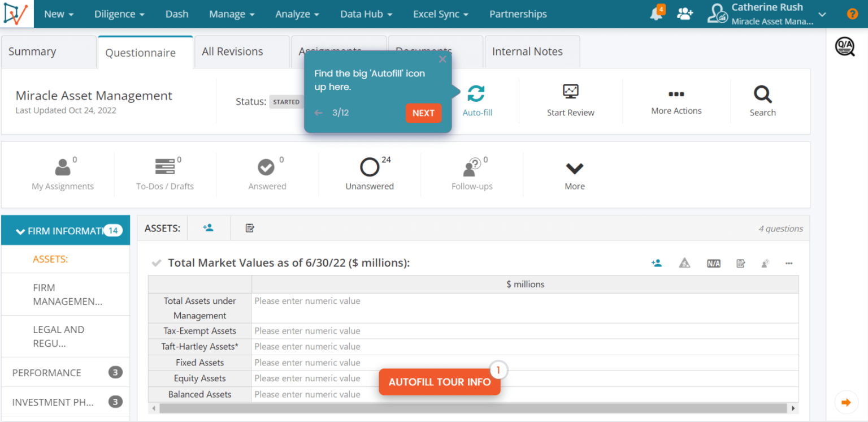868x422 pixels.
Task: Click the add assignee icon beside ASSETS header
Action: [x=208, y=228]
